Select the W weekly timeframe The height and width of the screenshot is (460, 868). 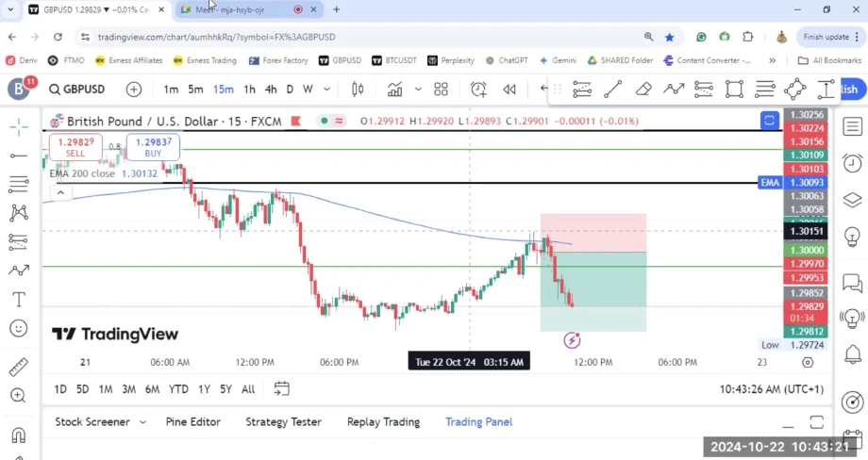pyautogui.click(x=308, y=89)
